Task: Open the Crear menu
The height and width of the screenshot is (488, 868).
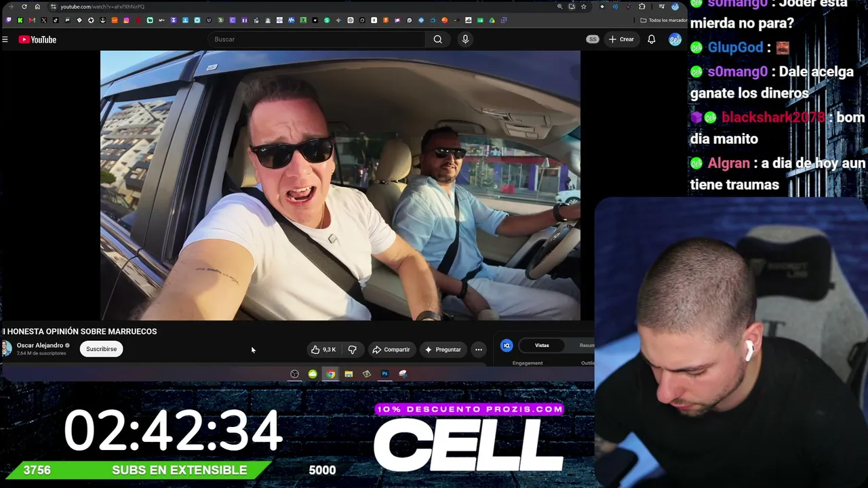Action: (x=621, y=39)
